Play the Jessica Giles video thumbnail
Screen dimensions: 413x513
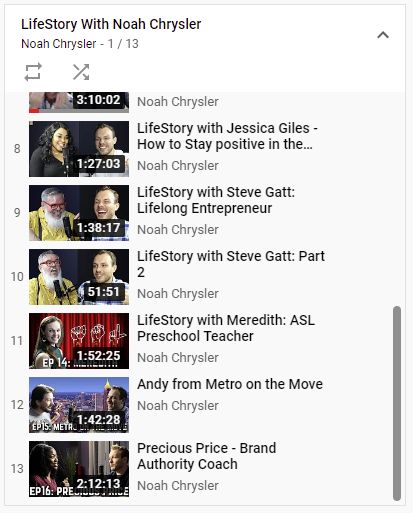click(79, 149)
